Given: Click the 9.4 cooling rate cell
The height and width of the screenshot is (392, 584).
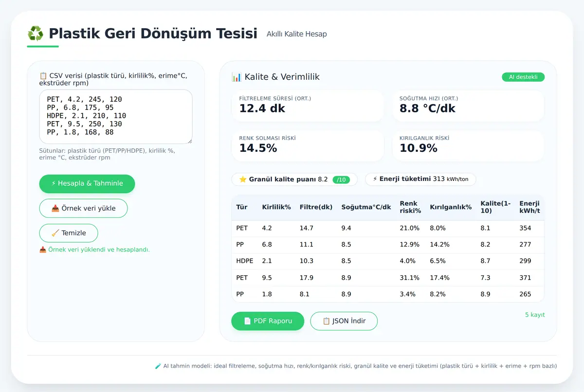Looking at the screenshot, I should click(x=346, y=228).
